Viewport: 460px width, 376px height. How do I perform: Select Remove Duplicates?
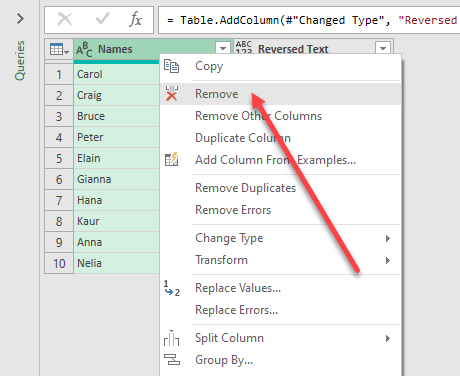[280, 188]
